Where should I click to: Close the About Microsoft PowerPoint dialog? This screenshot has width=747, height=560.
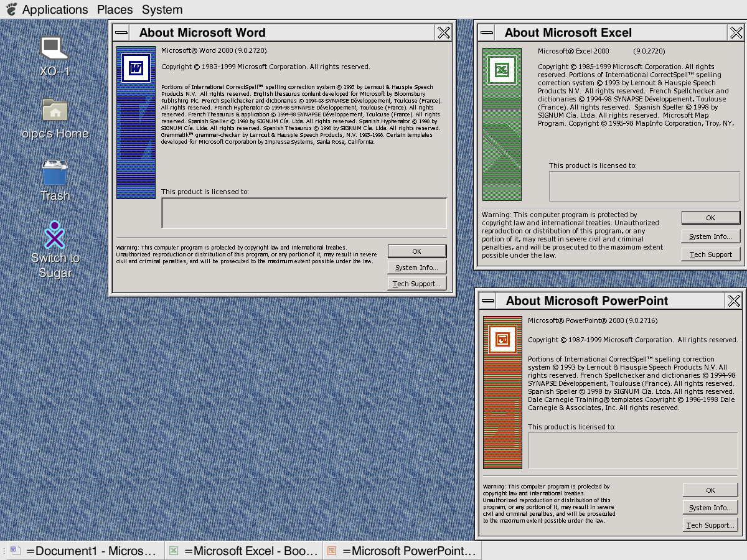pyautogui.click(x=734, y=301)
